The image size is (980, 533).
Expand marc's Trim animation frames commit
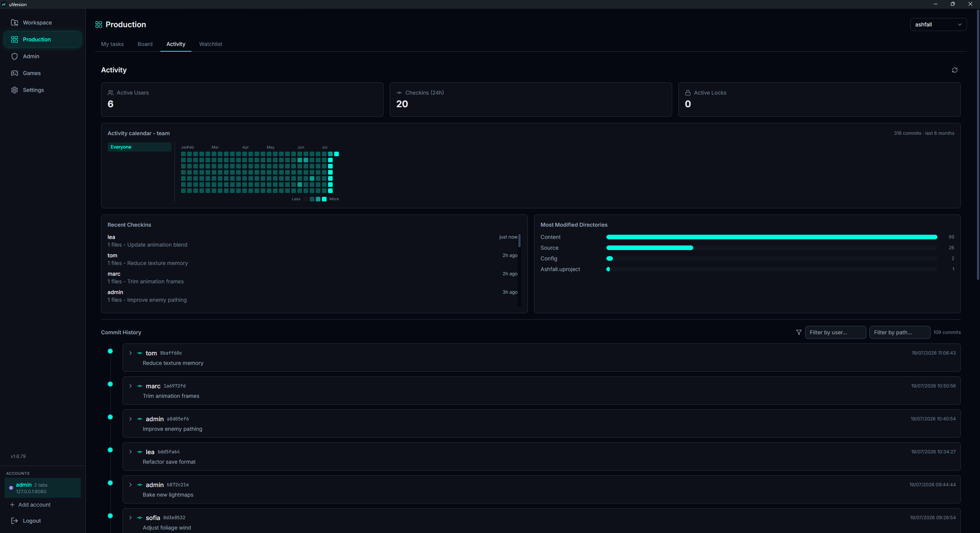(x=131, y=386)
